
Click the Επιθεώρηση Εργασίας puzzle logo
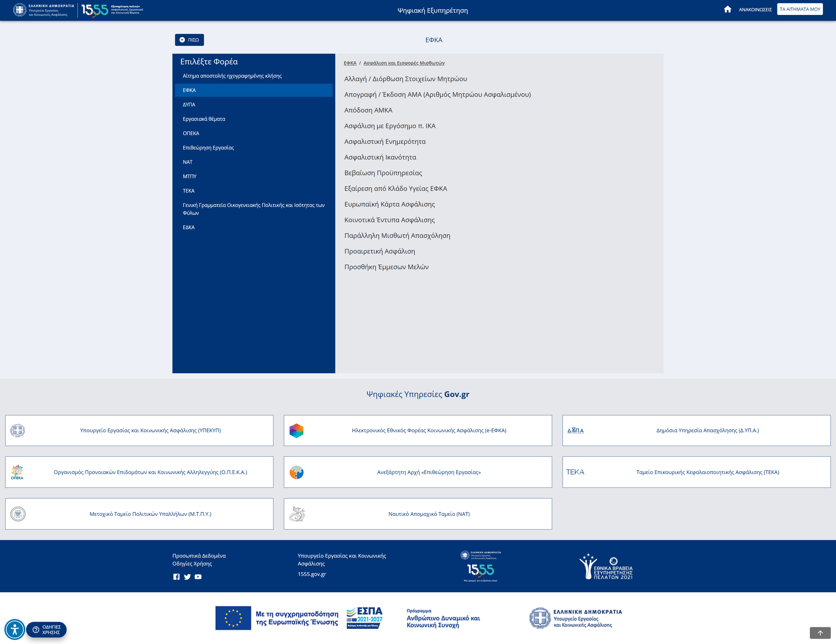coord(296,472)
